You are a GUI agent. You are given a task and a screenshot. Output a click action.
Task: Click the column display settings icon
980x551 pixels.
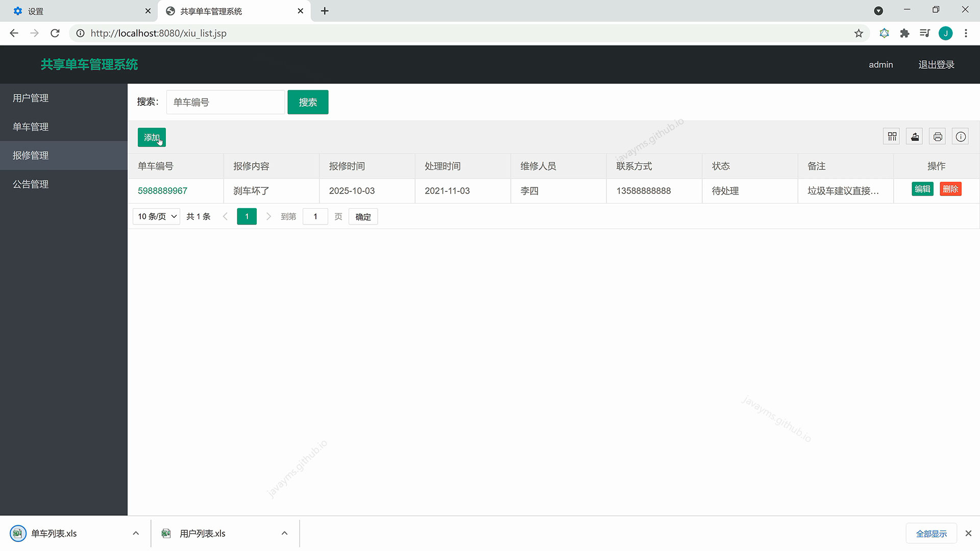point(892,136)
